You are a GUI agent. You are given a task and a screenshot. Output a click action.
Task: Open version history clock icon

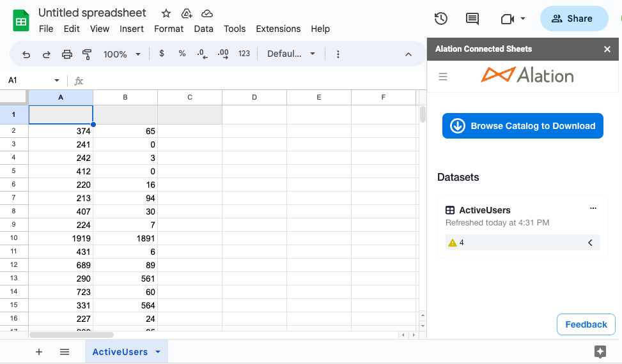[440, 19]
